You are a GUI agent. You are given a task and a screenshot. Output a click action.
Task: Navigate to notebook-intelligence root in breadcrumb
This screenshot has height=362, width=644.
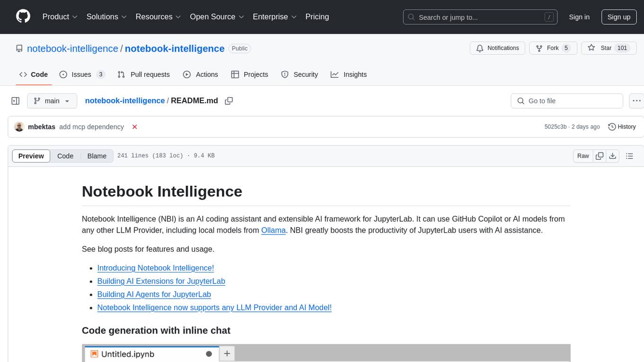click(125, 100)
